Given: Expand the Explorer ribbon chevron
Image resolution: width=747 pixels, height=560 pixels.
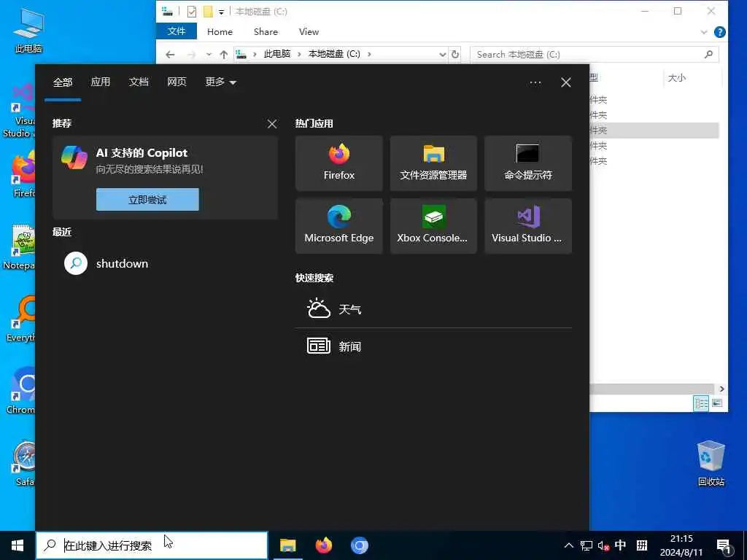Looking at the screenshot, I should point(704,32).
